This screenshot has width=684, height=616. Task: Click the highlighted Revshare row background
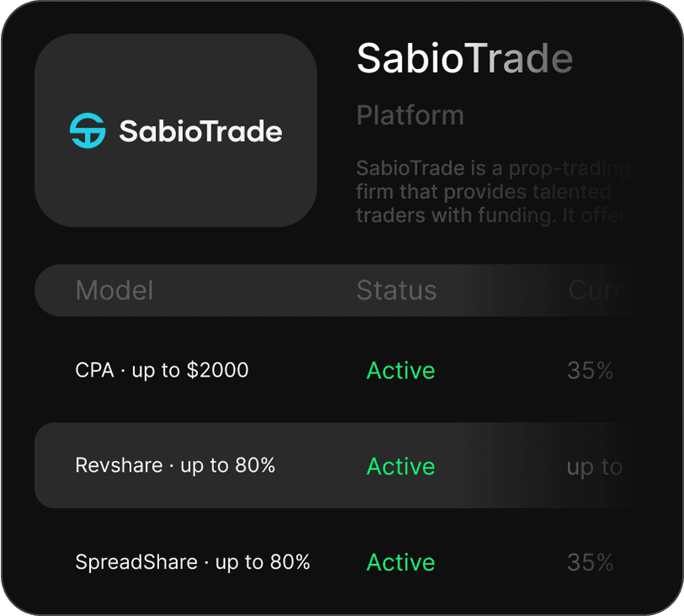(337, 466)
